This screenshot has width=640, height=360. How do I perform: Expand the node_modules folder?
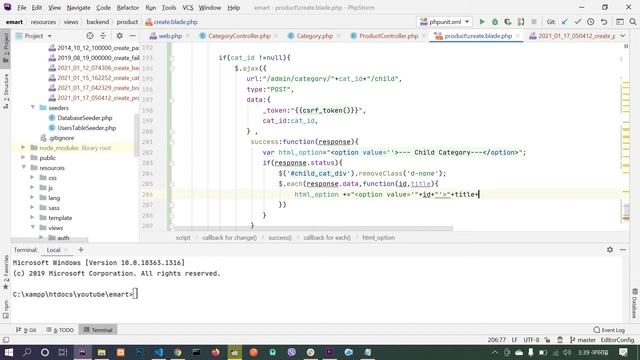23,147
